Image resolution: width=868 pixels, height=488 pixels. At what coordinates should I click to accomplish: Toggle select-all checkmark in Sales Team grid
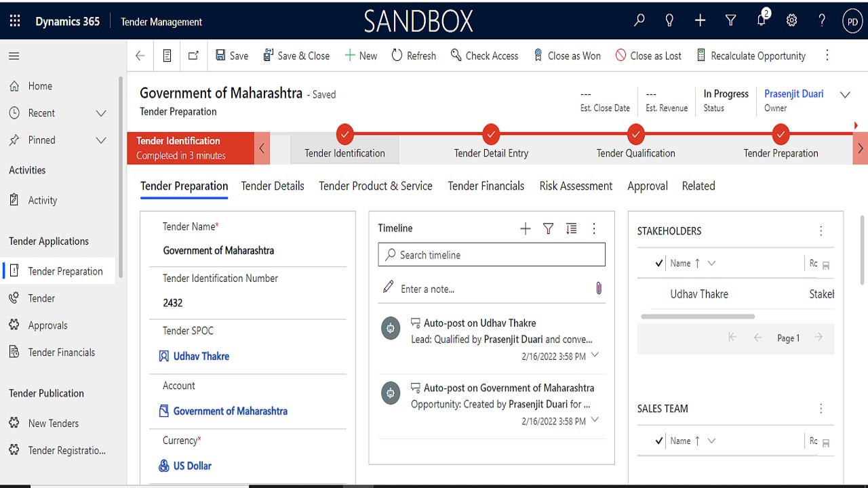(x=659, y=441)
